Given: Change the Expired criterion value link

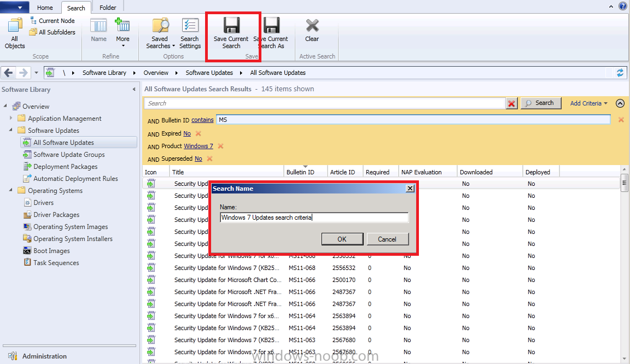Looking at the screenshot, I should 187,133.
